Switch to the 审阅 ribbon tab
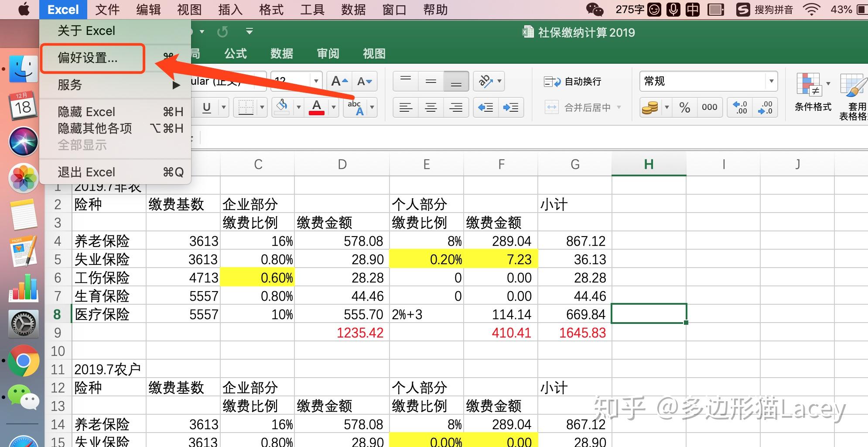 pos(328,54)
